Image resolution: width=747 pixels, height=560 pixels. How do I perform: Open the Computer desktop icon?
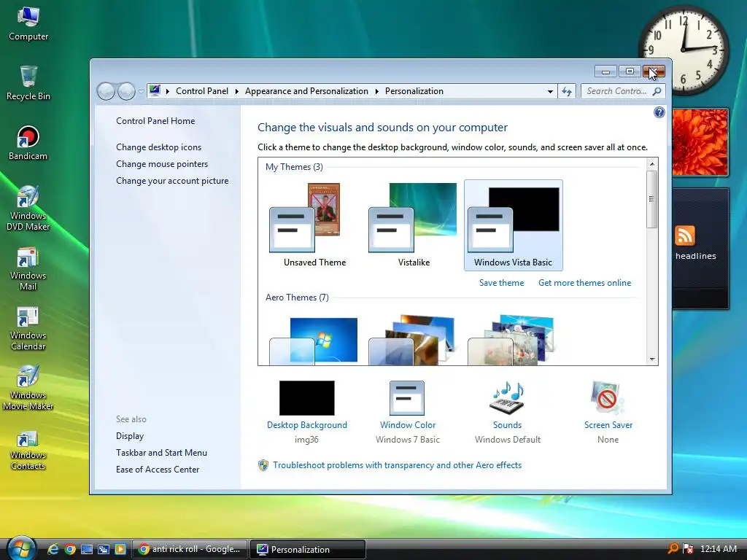(x=28, y=23)
